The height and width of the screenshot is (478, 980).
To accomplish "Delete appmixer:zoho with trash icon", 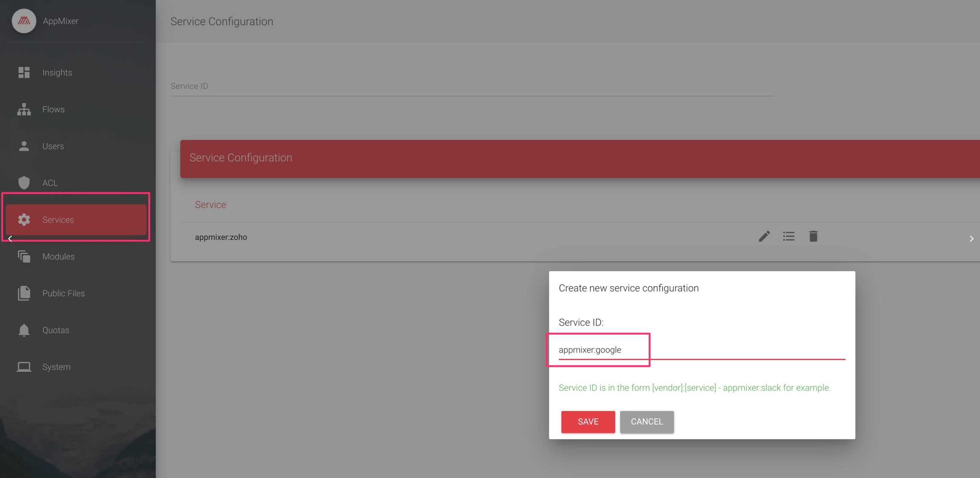I will (x=813, y=237).
